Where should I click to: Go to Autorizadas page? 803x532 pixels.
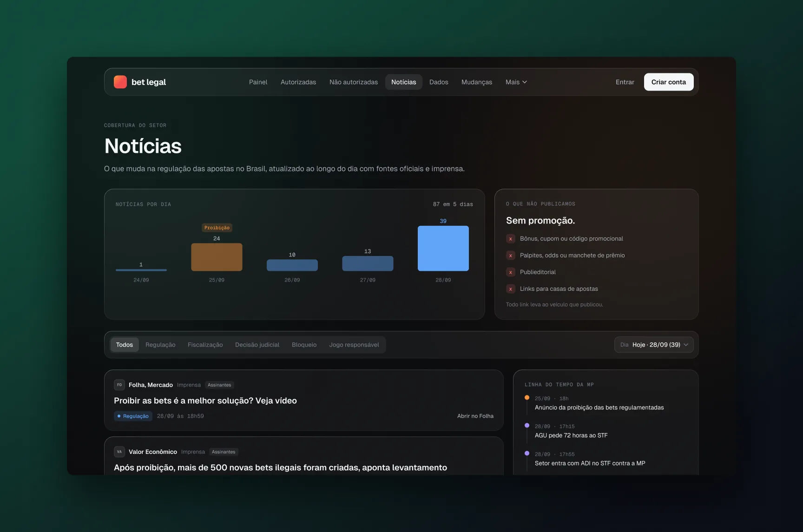point(298,82)
